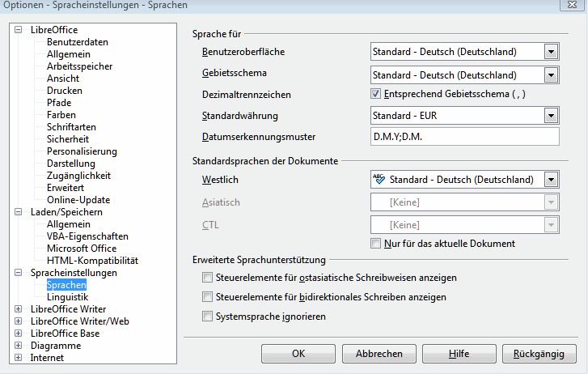The width and height of the screenshot is (588, 374).
Task: Click the Standardwährung label
Action: pos(240,116)
